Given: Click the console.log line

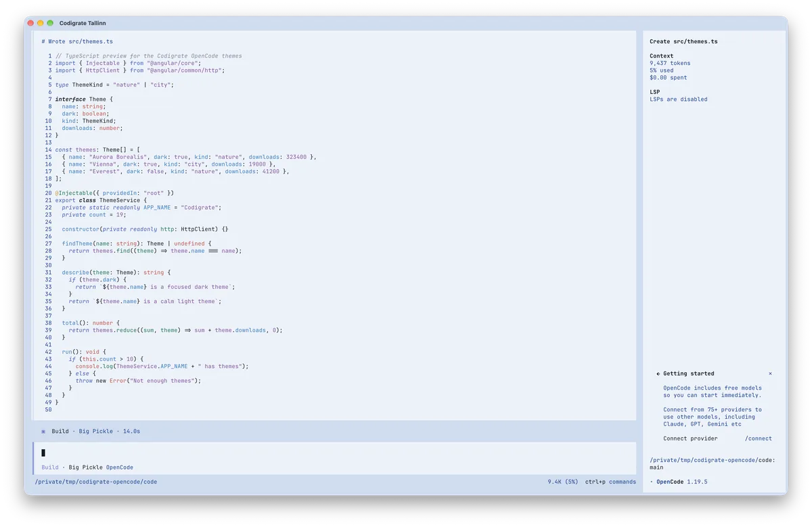Looking at the screenshot, I should (162, 367).
